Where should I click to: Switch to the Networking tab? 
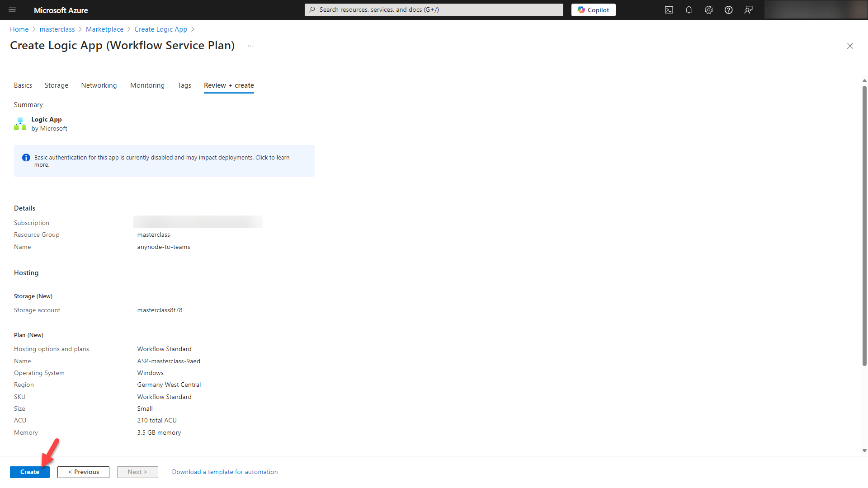(99, 85)
